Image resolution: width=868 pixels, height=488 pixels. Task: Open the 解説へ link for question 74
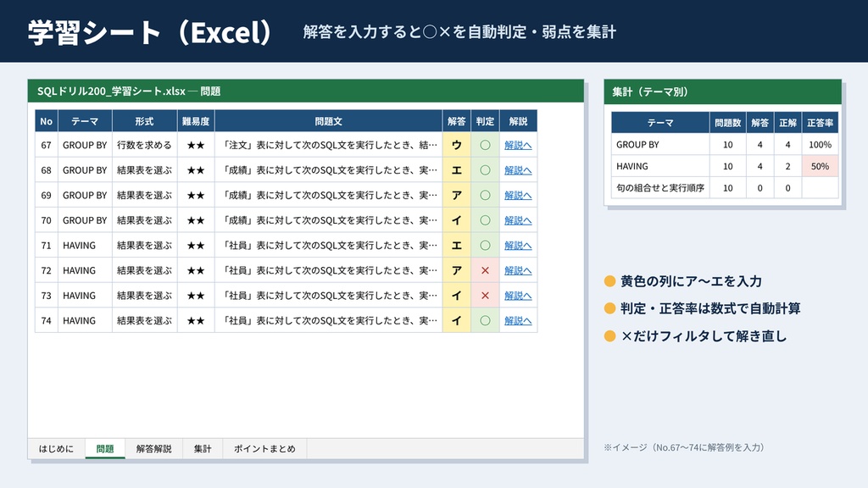(518, 320)
